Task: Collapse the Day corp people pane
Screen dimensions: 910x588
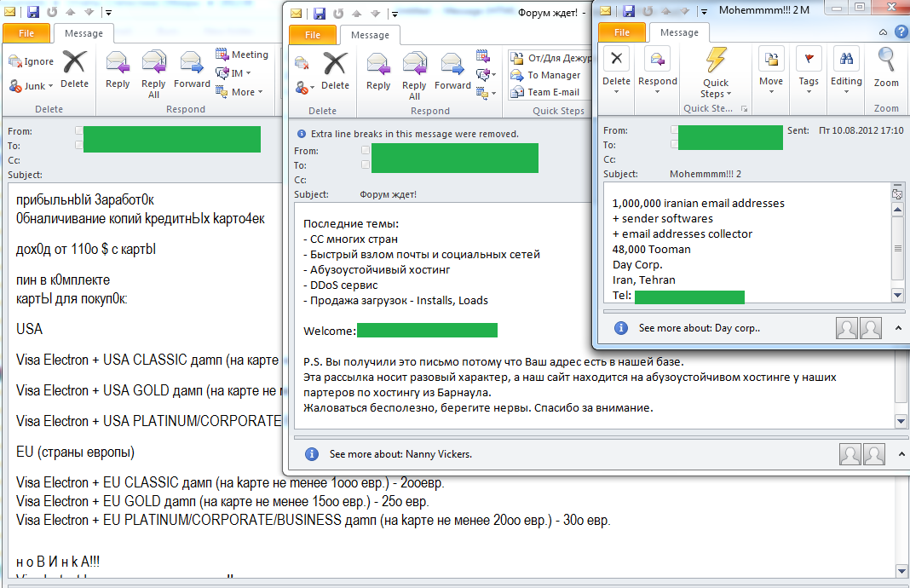Action: (898, 328)
